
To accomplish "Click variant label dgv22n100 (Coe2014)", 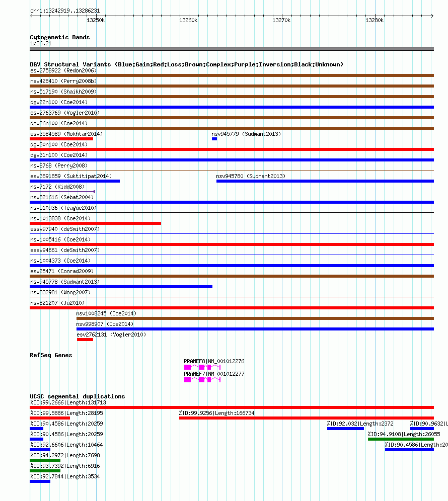I will click(59, 102).
